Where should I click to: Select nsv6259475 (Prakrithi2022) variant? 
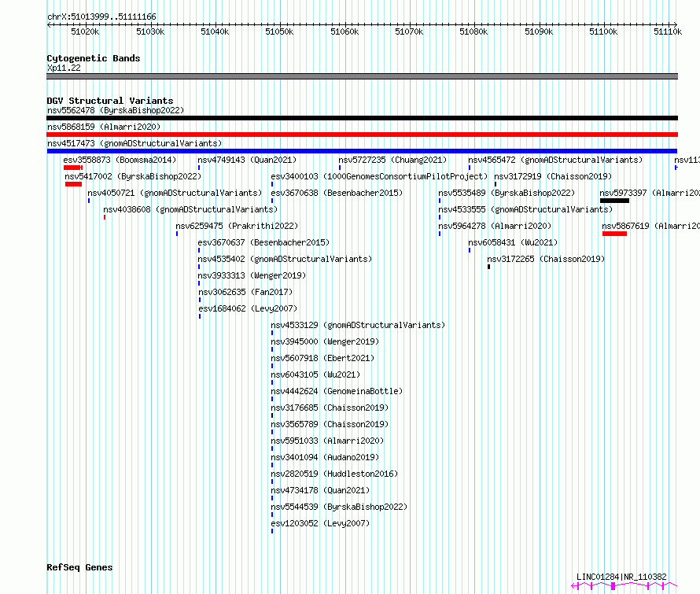coord(237,226)
